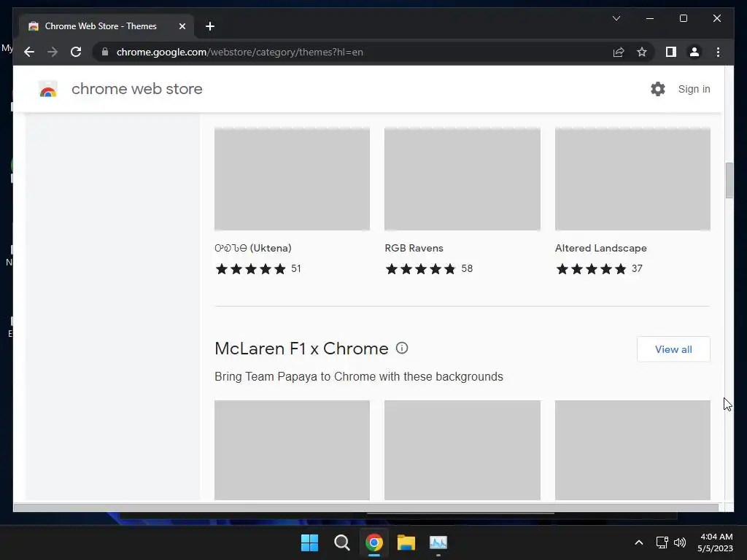Open the tab search chevron dropdown

tap(616, 18)
